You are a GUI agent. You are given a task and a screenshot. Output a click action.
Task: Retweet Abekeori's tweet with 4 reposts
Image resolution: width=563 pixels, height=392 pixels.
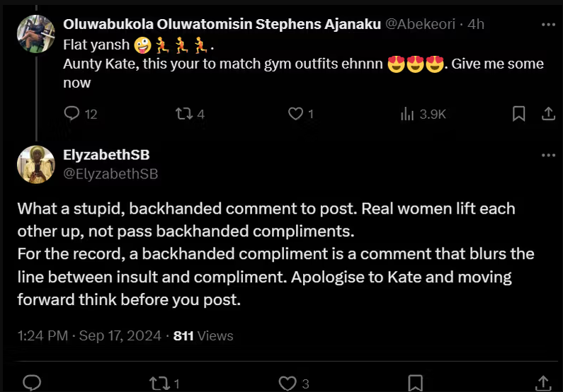[x=184, y=113]
